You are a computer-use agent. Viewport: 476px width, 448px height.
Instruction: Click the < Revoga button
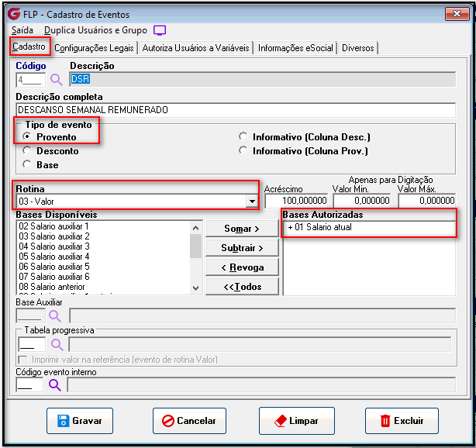[242, 267]
